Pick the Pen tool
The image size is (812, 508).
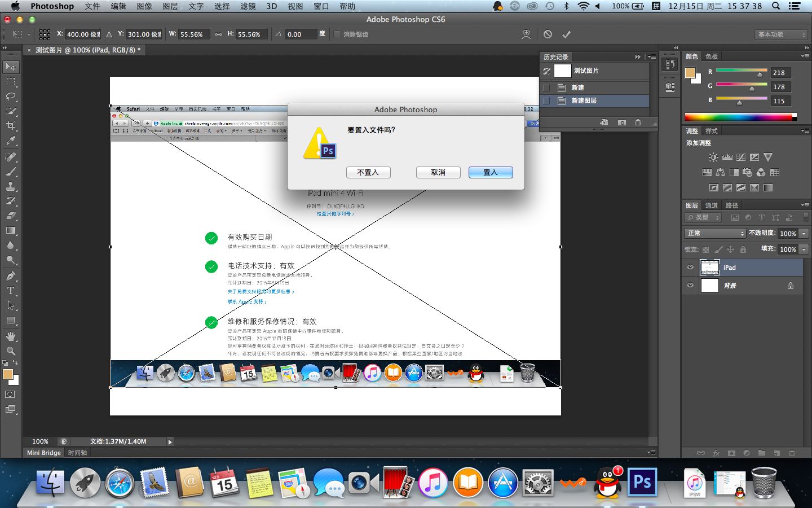(x=11, y=276)
